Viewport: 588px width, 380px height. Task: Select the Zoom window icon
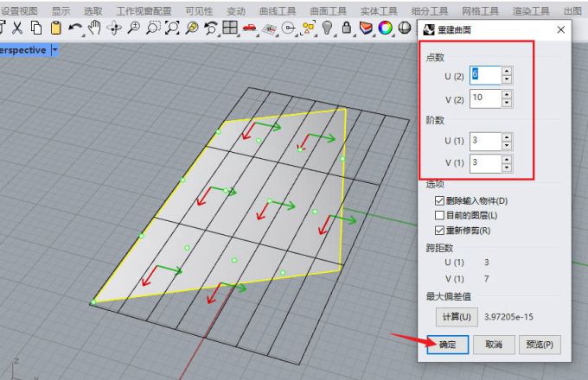point(153,28)
